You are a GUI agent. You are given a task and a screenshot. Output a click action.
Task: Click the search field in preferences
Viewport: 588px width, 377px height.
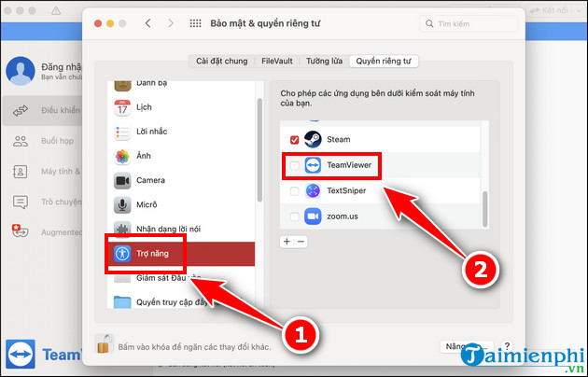[469, 23]
